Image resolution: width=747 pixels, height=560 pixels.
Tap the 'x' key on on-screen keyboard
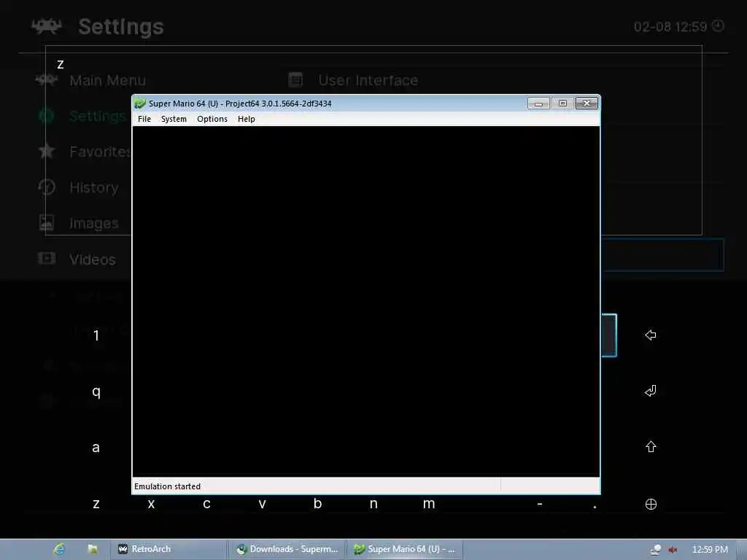coord(151,504)
